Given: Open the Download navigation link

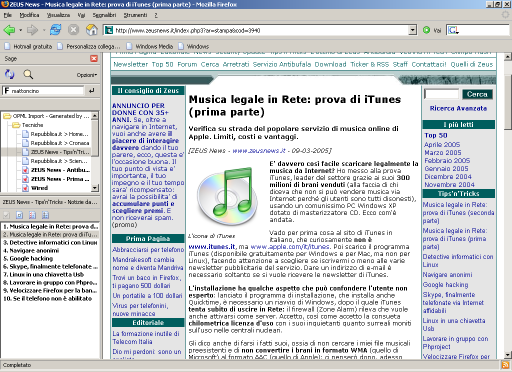Looking at the screenshot, I should [330, 64].
